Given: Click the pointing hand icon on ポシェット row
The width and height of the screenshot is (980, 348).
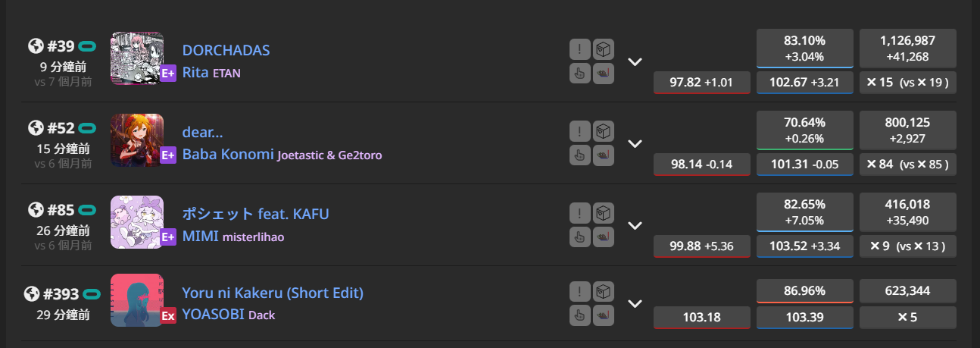Looking at the screenshot, I should coord(579,237).
